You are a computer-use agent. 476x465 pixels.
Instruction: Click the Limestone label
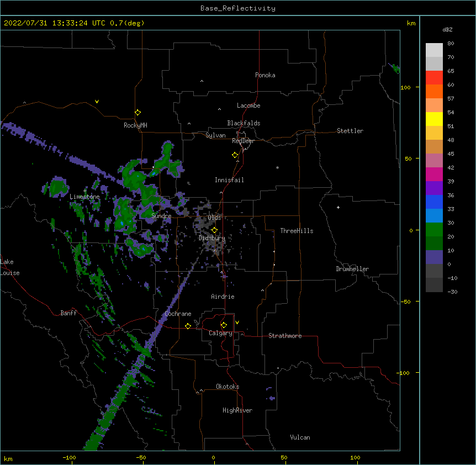click(84, 197)
